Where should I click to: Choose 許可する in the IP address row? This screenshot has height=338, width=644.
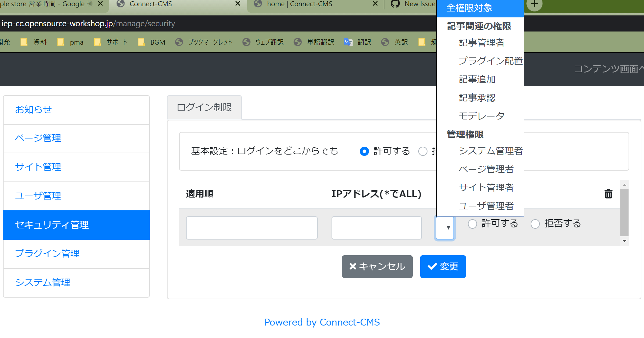[472, 224]
